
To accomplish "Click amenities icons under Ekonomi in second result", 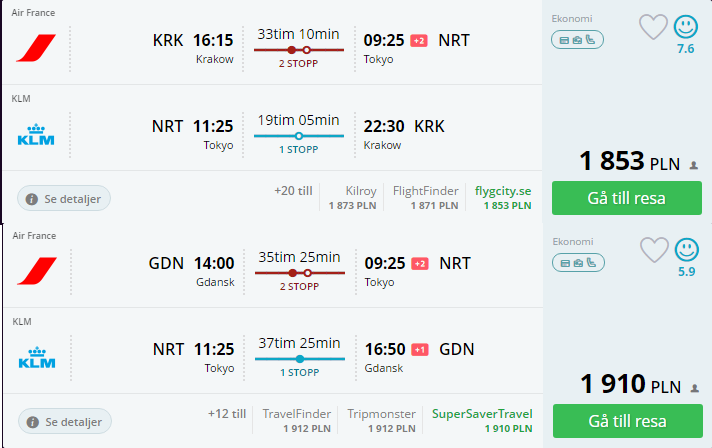I will coord(578,263).
